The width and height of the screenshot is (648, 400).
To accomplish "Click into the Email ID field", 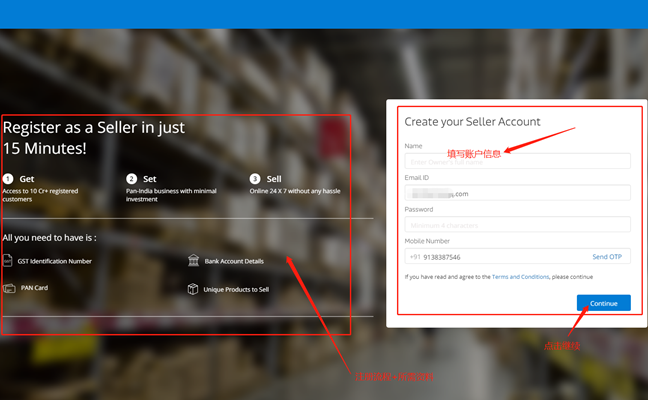I will (517, 193).
